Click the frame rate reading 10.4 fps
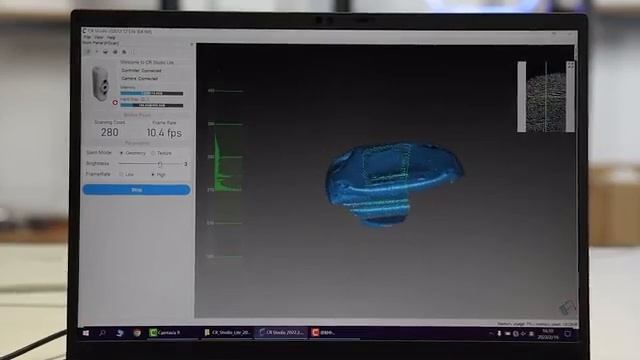The width and height of the screenshot is (640, 360). pyautogui.click(x=164, y=133)
